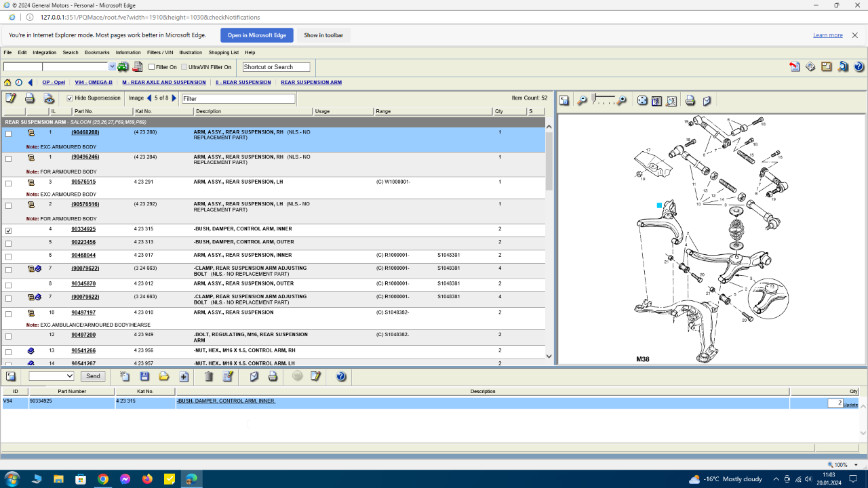
Task: Print the illustration using the printer icon
Action: click(690, 101)
